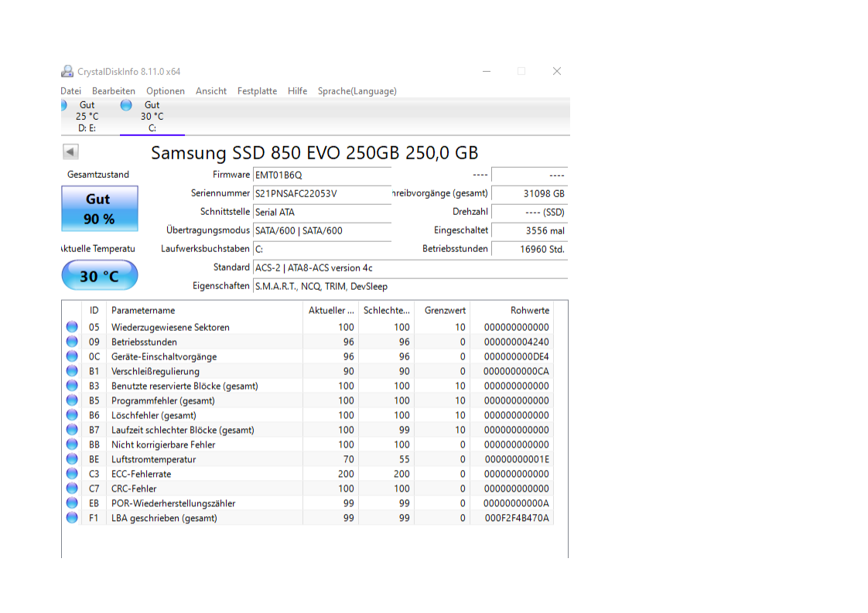This screenshot has width=868, height=613.
Task: Switch to the D: E: drive tab at 25 °C
Action: pos(87,117)
